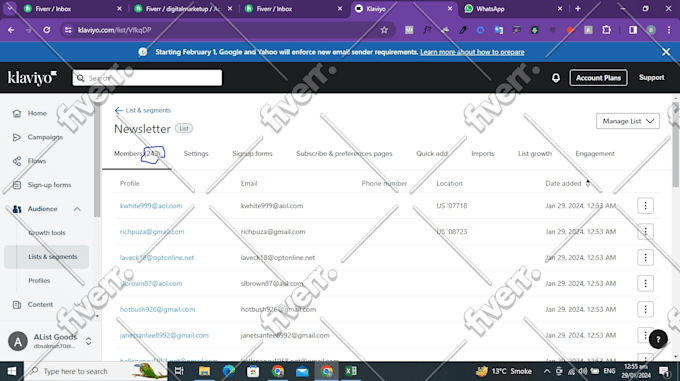Open the List growth tab
680x381 pixels.
[535, 153]
